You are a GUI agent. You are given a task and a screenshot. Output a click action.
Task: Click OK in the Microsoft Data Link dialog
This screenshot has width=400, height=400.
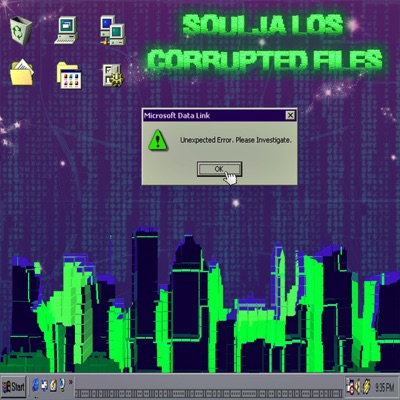pyautogui.click(x=219, y=169)
